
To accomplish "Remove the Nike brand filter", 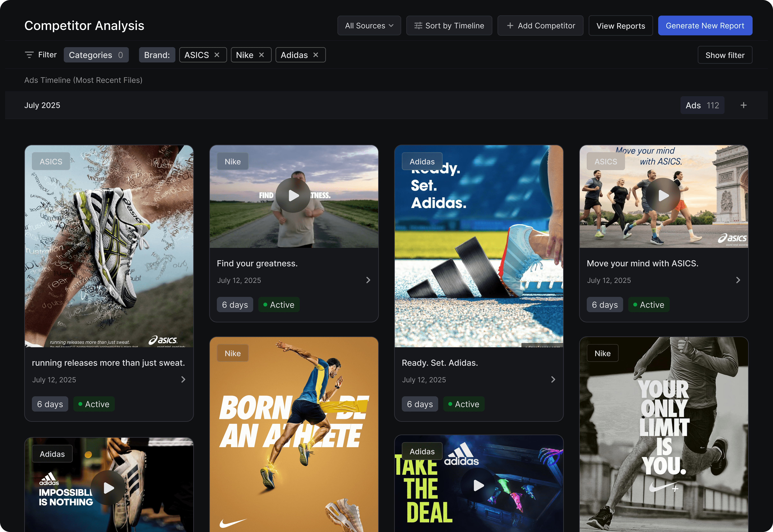I will tap(261, 55).
